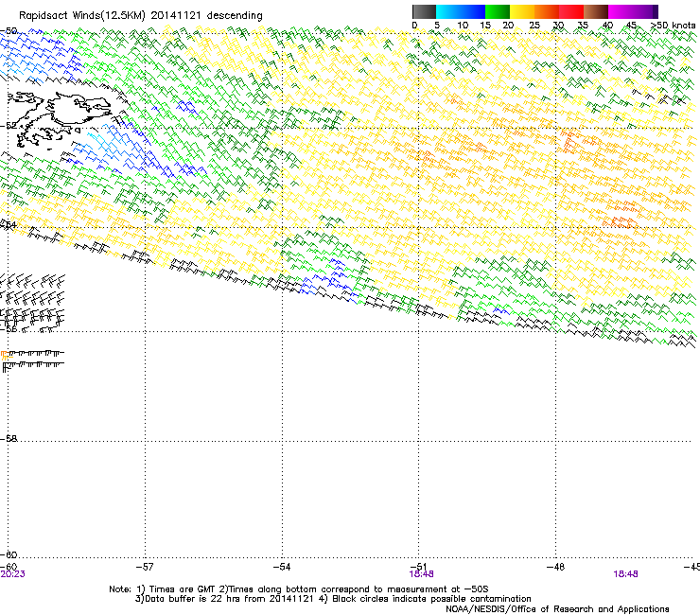Image resolution: width=700 pixels, height=615 pixels.
Task: Click the '-57' longitude label on bottom axis
Action: pos(145,567)
